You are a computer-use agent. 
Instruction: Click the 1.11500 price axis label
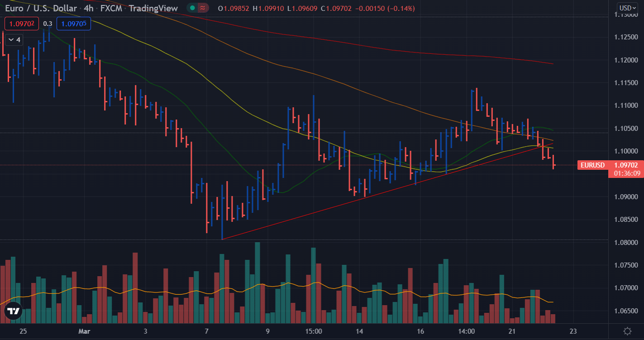(626, 83)
